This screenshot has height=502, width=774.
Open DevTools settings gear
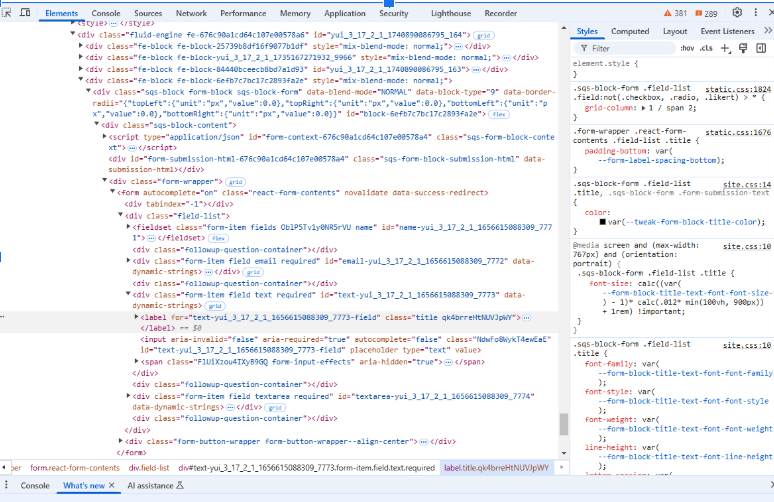point(737,12)
